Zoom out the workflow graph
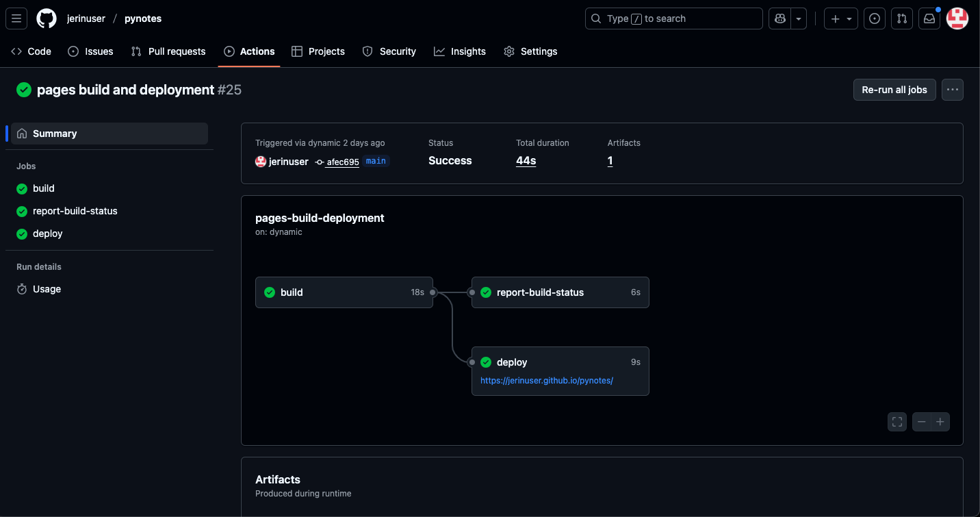 (x=922, y=422)
